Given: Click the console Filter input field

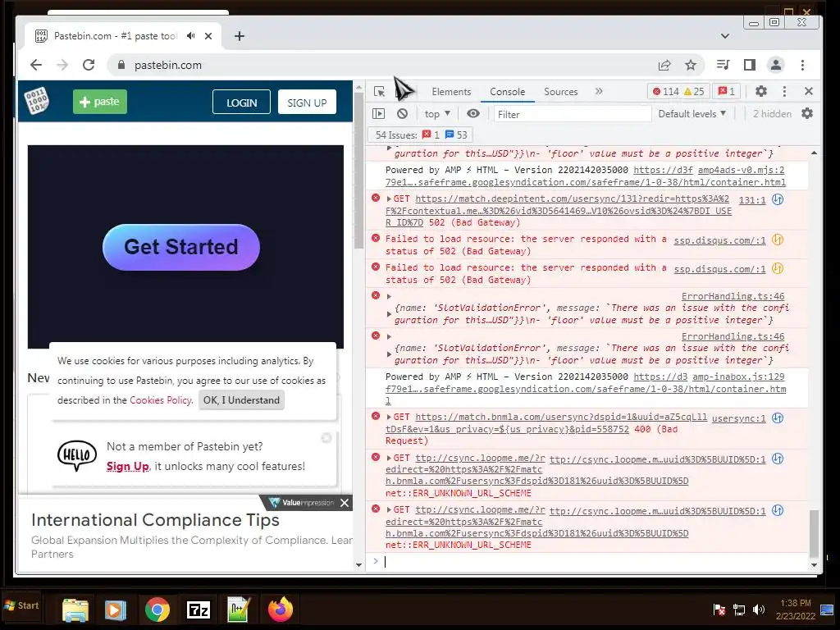Looking at the screenshot, I should point(572,114).
